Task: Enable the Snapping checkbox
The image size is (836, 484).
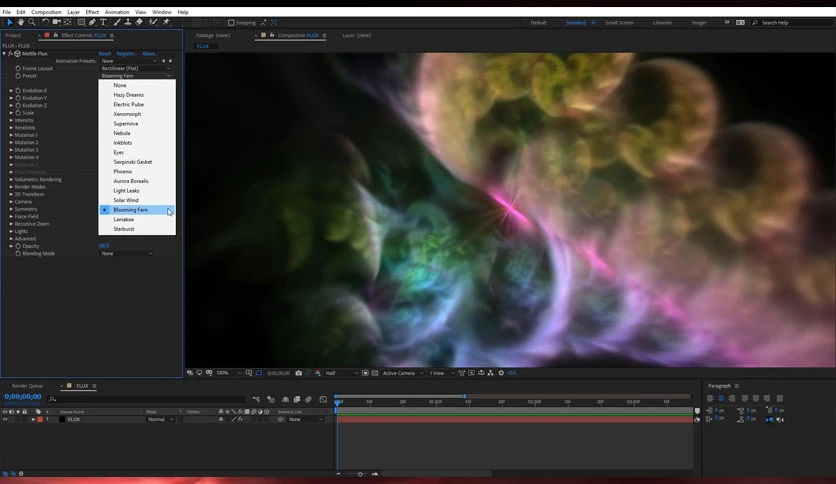Action: click(231, 23)
